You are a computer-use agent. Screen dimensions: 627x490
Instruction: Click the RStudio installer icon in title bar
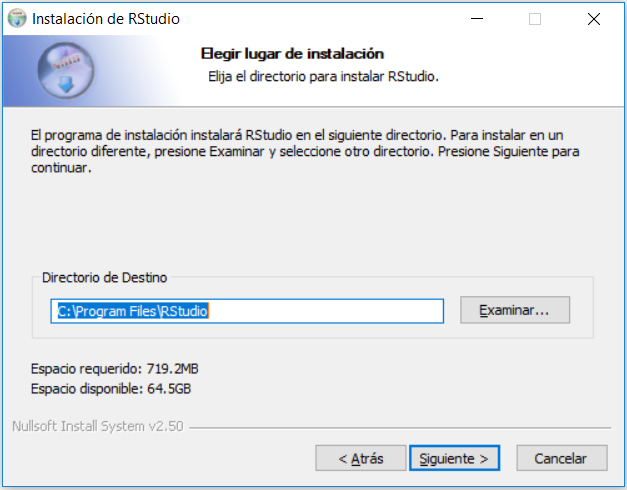tap(17, 19)
